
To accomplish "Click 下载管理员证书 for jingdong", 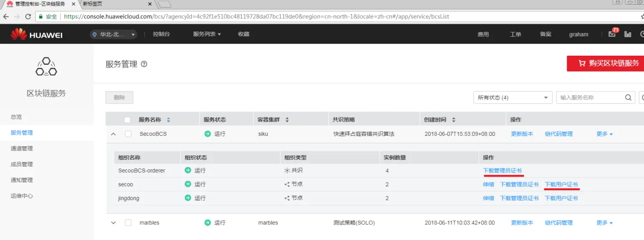I will coord(519,198).
